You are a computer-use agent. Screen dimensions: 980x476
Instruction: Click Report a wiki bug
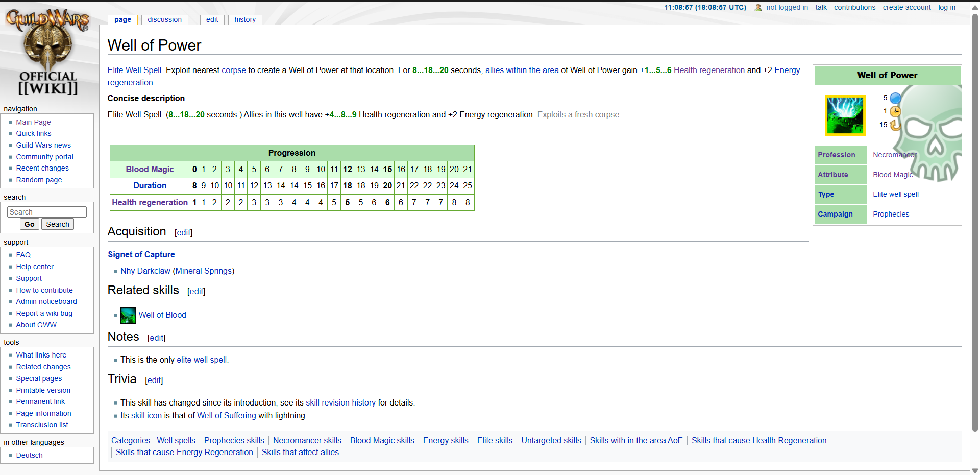coord(44,313)
